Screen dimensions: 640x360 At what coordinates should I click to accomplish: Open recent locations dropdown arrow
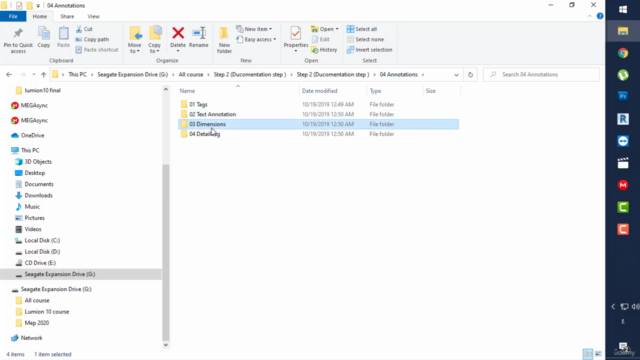tap(33, 75)
